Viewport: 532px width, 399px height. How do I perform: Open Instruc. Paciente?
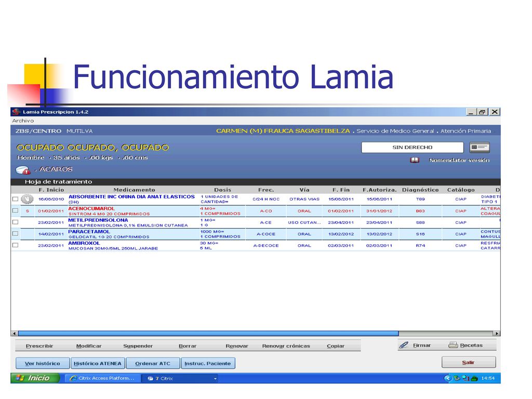pos(208,363)
